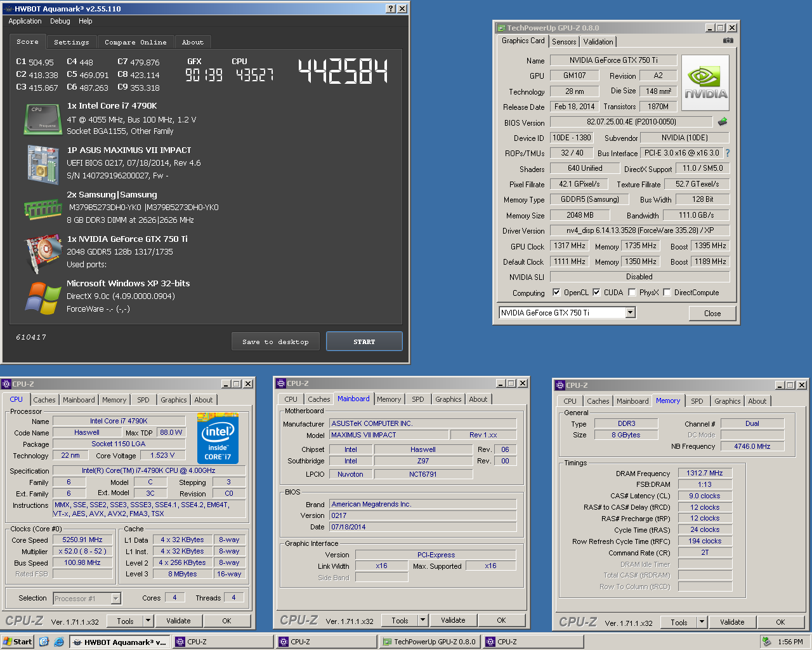
Task: Click the START benchmark button
Action: [x=364, y=342]
